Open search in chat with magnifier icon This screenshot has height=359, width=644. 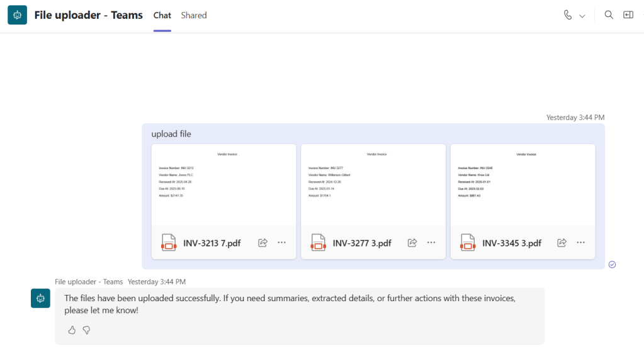pyautogui.click(x=609, y=15)
